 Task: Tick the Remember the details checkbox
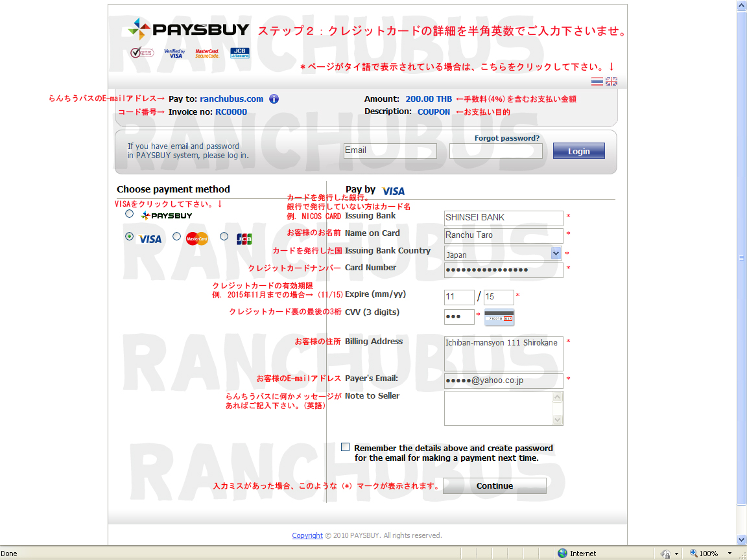[346, 447]
